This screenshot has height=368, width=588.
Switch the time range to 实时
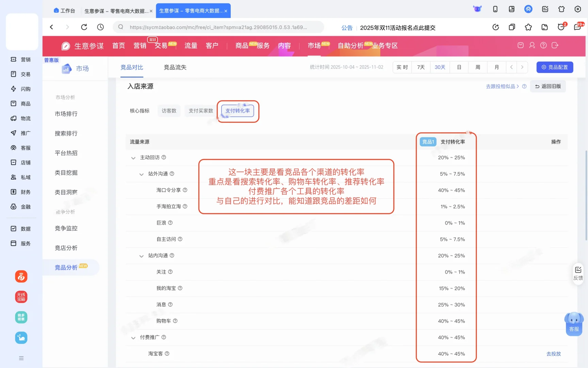coord(402,67)
